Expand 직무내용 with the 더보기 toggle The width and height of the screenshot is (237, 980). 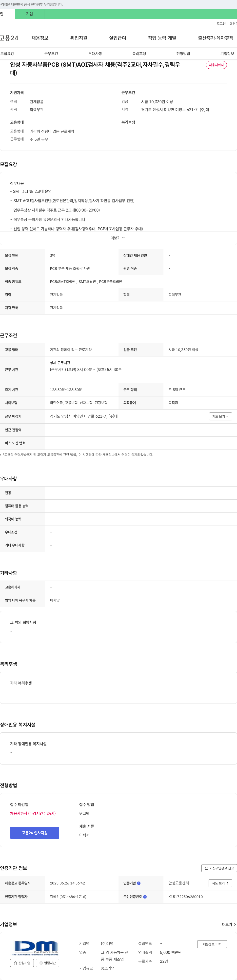pyautogui.click(x=118, y=238)
